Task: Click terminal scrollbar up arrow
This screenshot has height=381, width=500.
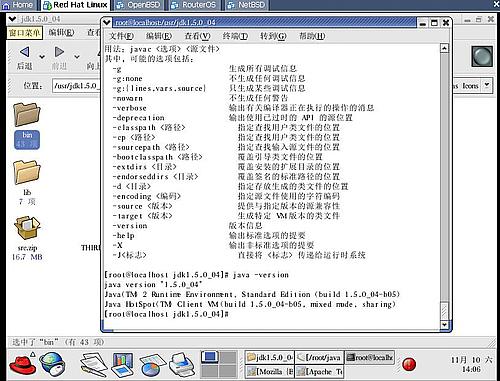Action: pos(444,49)
